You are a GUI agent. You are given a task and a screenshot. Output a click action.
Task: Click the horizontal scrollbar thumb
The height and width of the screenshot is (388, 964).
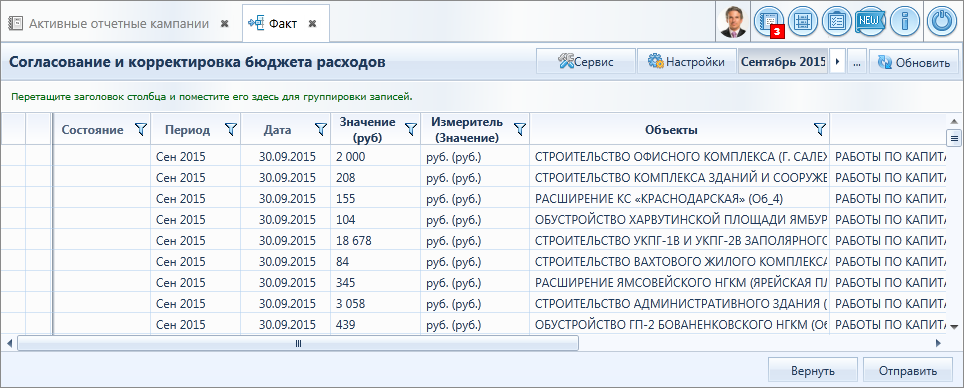(298, 343)
